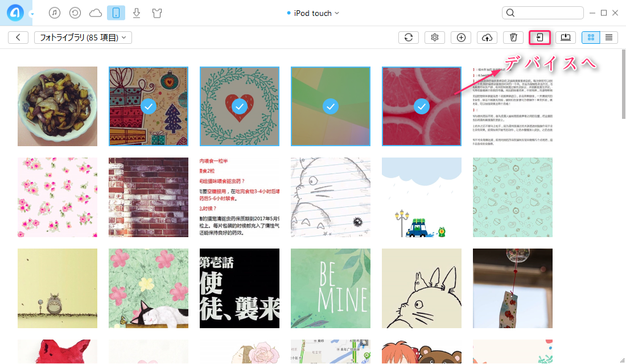Select the stir-fried food bowl photo
The width and height of the screenshot is (626, 364).
pos(57,106)
